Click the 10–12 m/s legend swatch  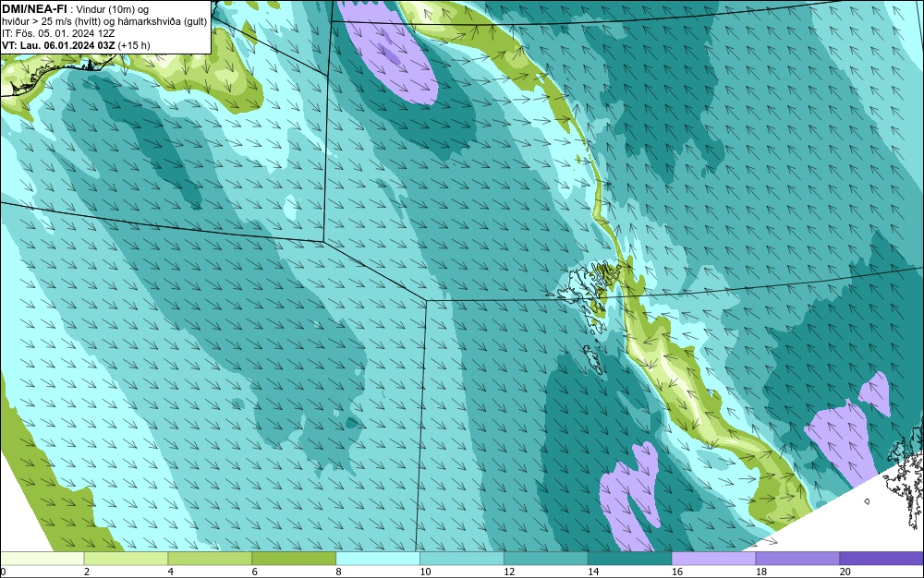[x=461, y=558]
